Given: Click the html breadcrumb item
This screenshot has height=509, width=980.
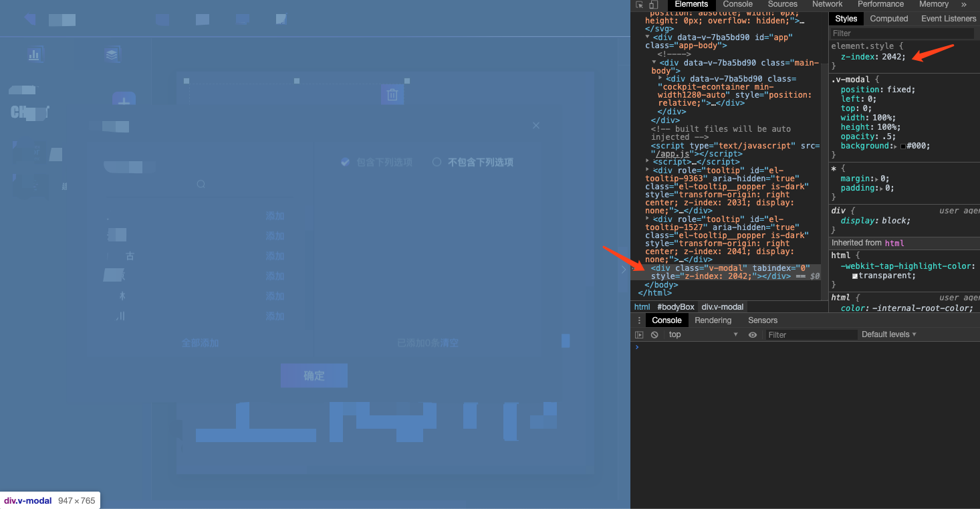Looking at the screenshot, I should 642,307.
